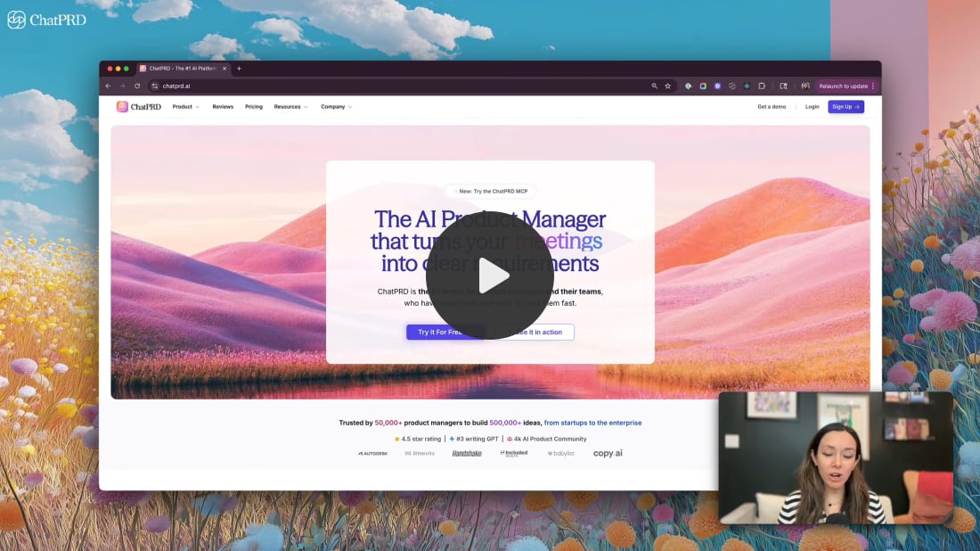Open the site information icon beside the URL
This screenshot has height=551, width=980.
(154, 86)
